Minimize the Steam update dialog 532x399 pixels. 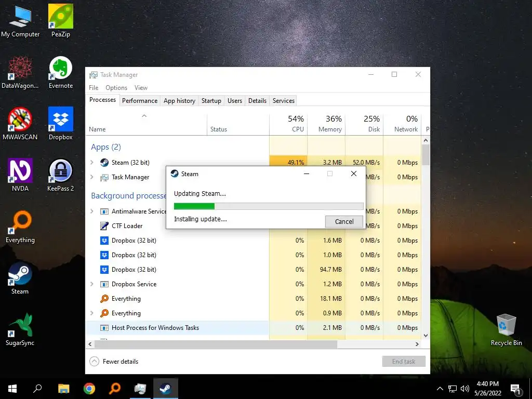307,174
